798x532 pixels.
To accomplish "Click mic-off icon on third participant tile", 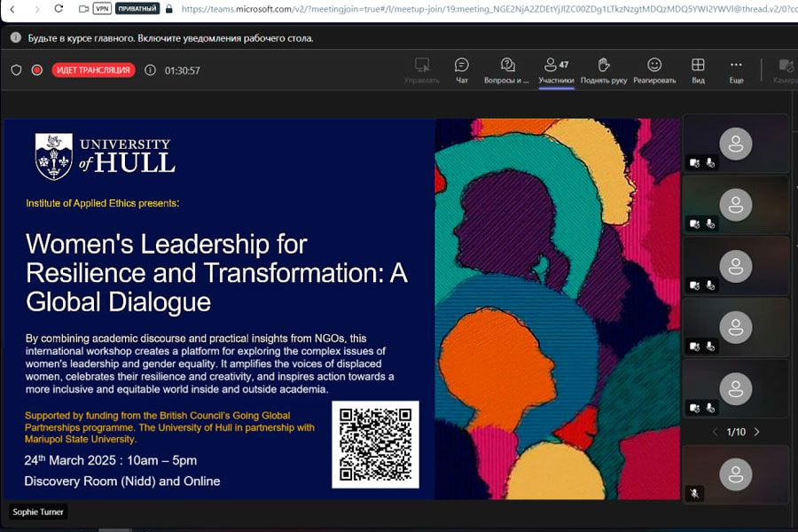I will 710,286.
